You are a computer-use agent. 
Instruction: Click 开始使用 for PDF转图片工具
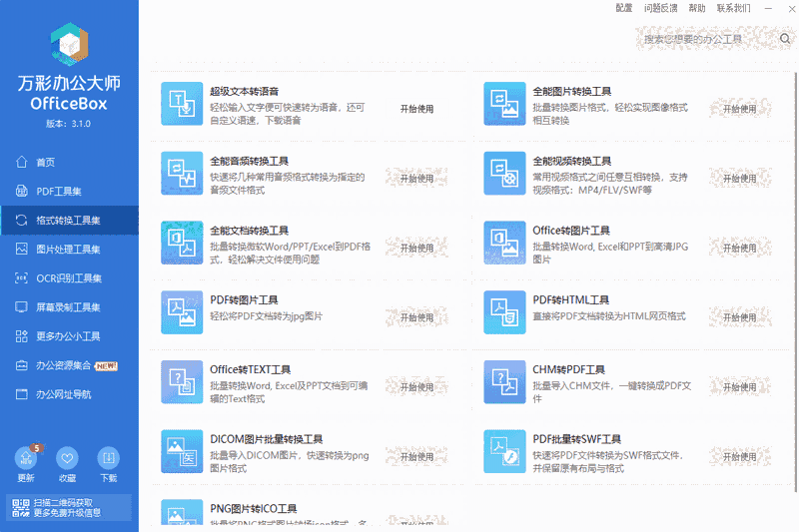click(x=416, y=317)
